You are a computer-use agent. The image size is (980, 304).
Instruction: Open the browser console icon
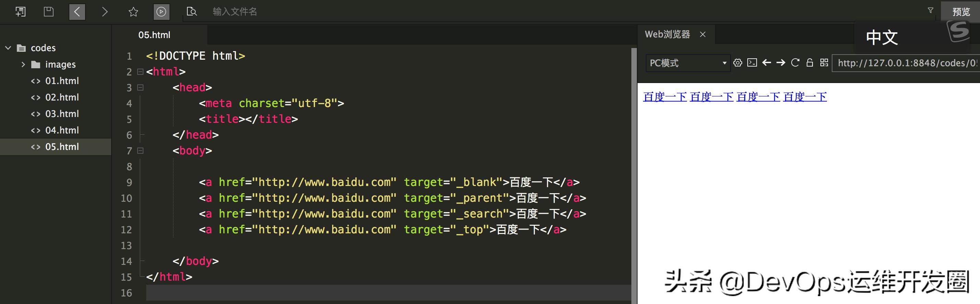coord(752,63)
